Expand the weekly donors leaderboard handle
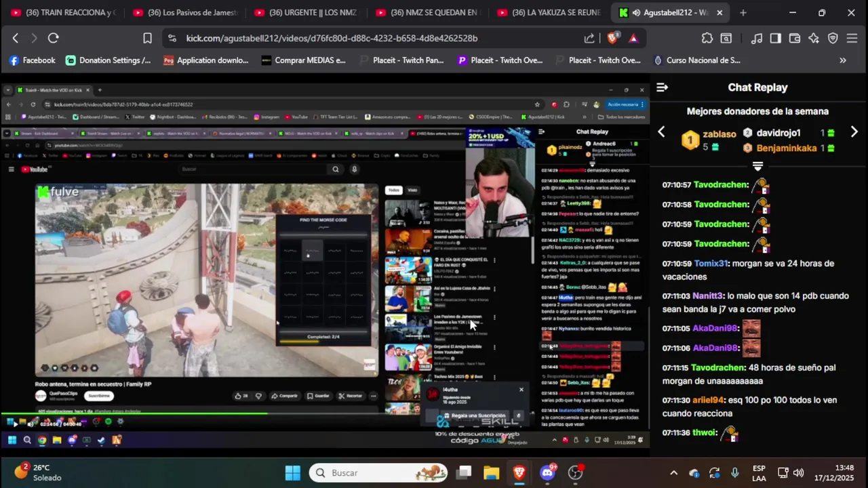 (x=757, y=166)
